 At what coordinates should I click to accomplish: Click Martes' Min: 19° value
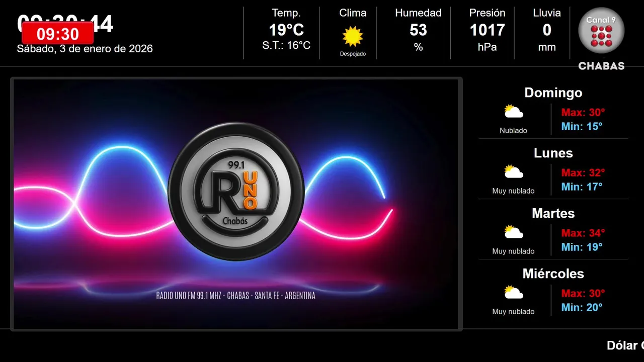tap(582, 247)
